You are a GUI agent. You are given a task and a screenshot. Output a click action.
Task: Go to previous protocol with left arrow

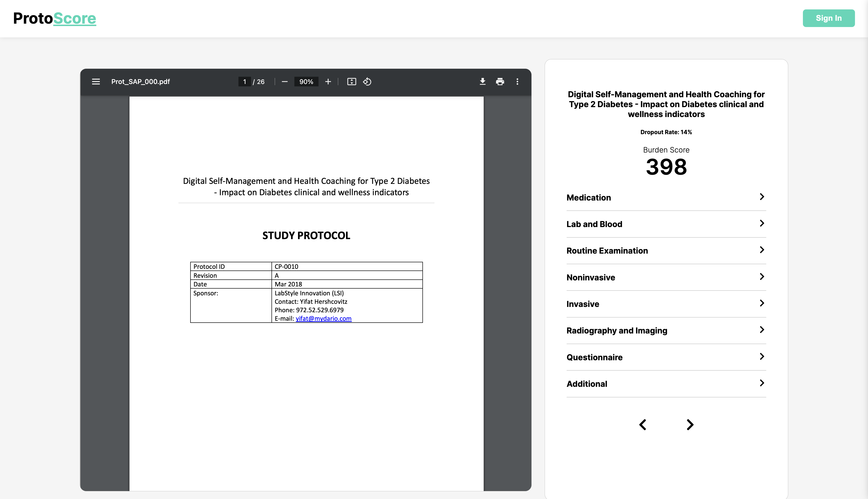(x=643, y=425)
